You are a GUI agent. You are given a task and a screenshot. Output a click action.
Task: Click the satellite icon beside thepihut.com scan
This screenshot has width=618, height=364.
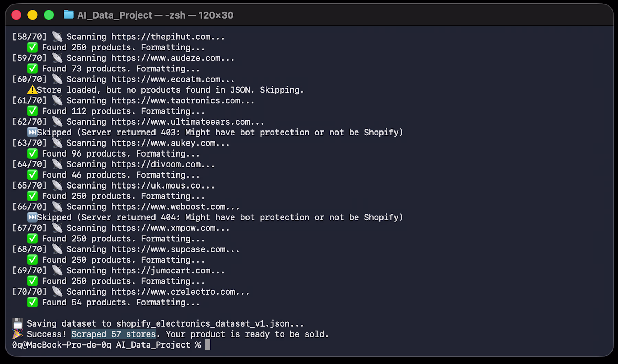[x=57, y=37]
